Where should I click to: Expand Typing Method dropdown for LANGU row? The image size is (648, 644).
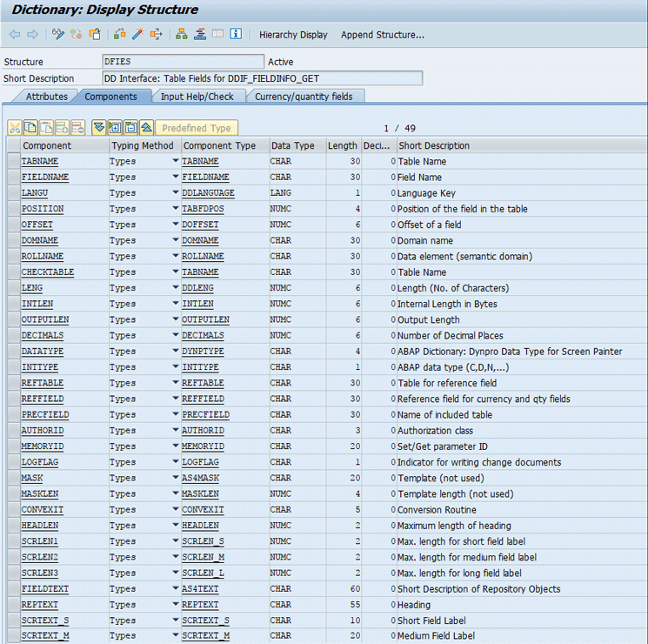click(175, 193)
